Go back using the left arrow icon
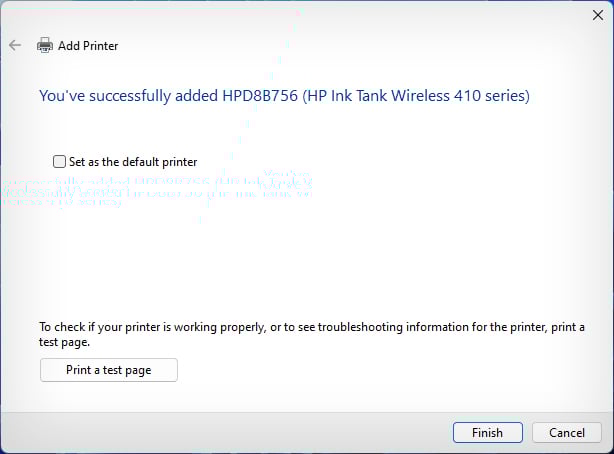 click(15, 45)
